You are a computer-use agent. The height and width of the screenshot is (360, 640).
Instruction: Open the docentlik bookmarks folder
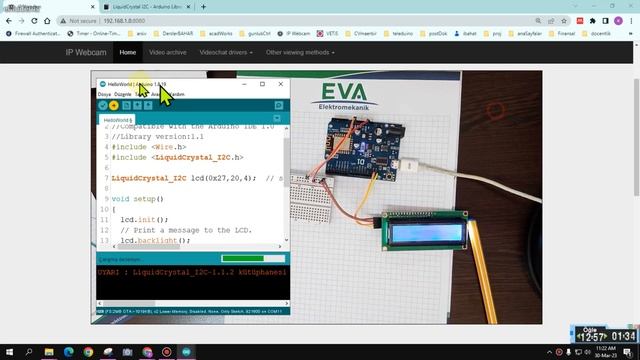[x=596, y=33]
